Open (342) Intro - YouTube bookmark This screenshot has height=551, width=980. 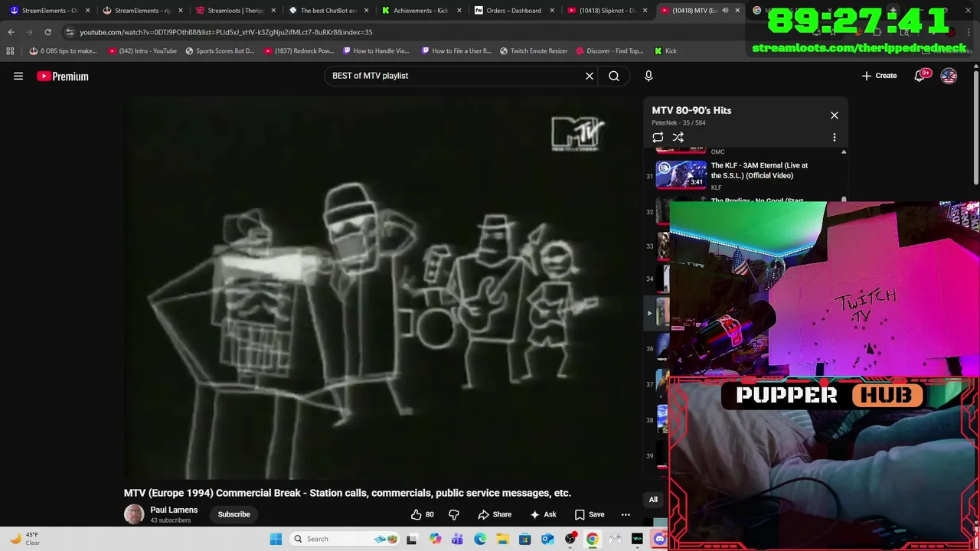142,51
